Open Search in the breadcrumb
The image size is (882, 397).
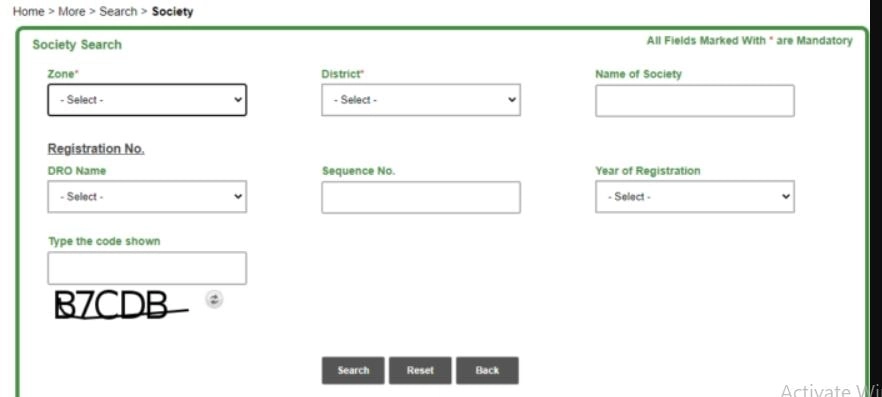118,11
